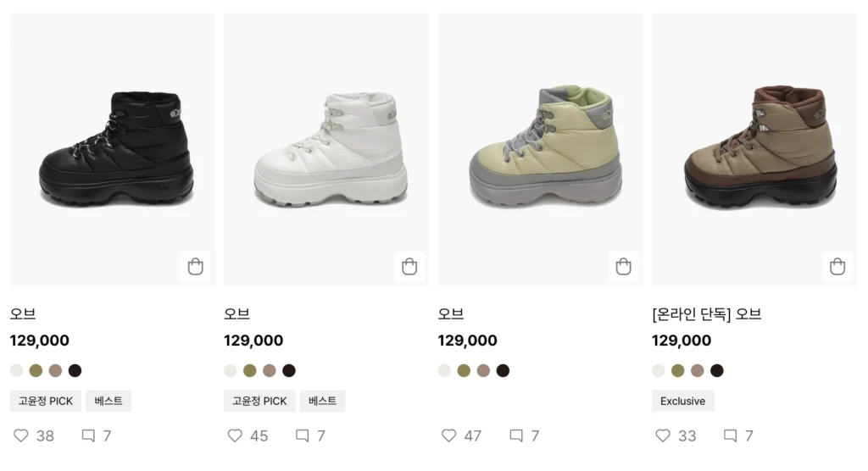Add the white boot to shopping bag
This screenshot has width=868, height=471.
pos(409,267)
